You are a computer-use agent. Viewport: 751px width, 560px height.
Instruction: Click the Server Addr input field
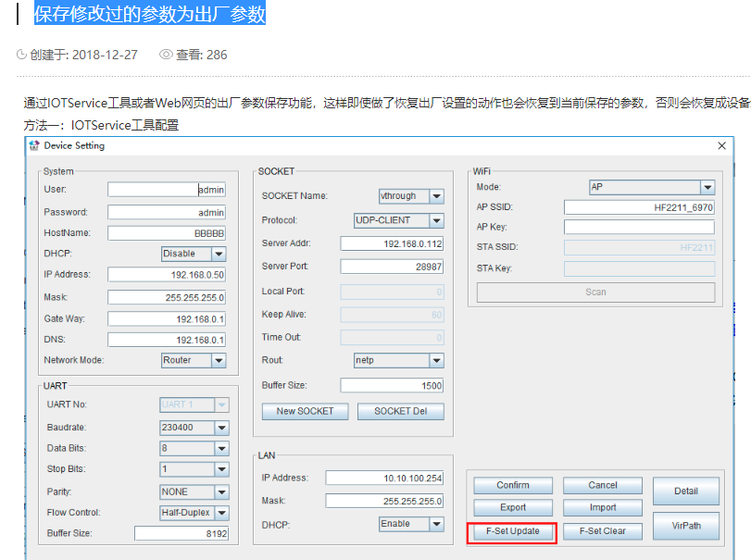click(392, 243)
